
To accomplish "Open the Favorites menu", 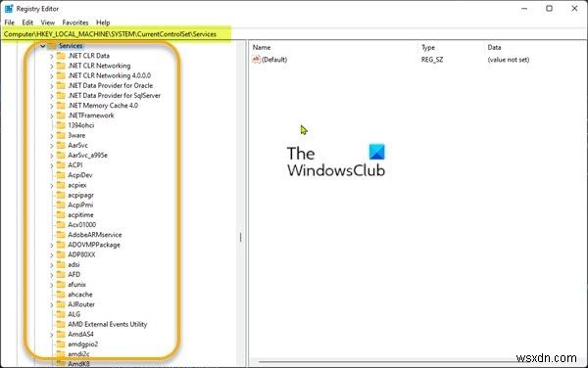I will coord(75,23).
